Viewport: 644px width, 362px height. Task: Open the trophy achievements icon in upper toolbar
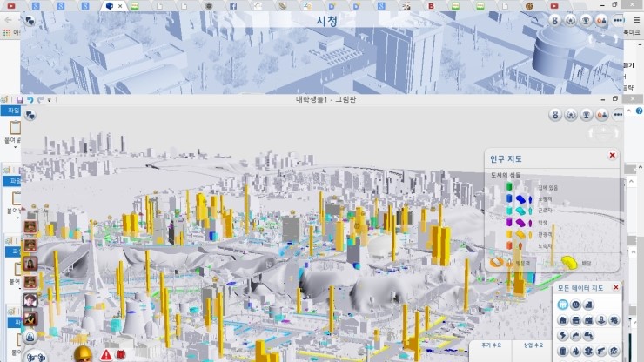coord(587,20)
